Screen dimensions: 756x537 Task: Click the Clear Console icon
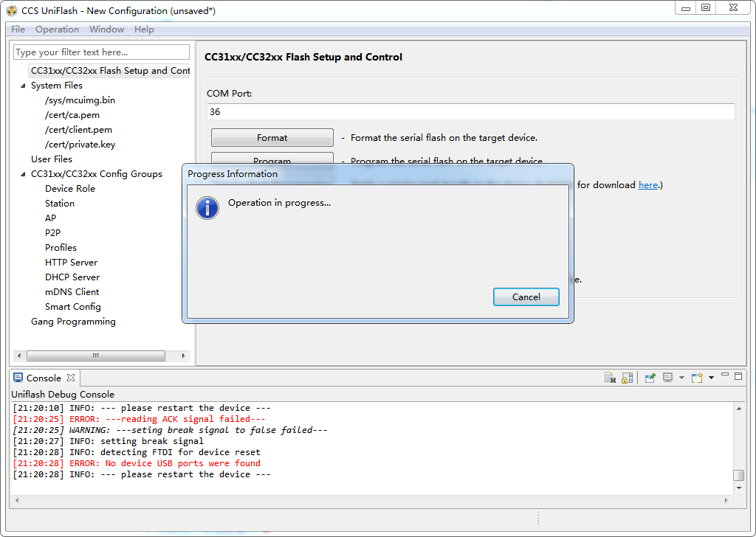(x=610, y=378)
